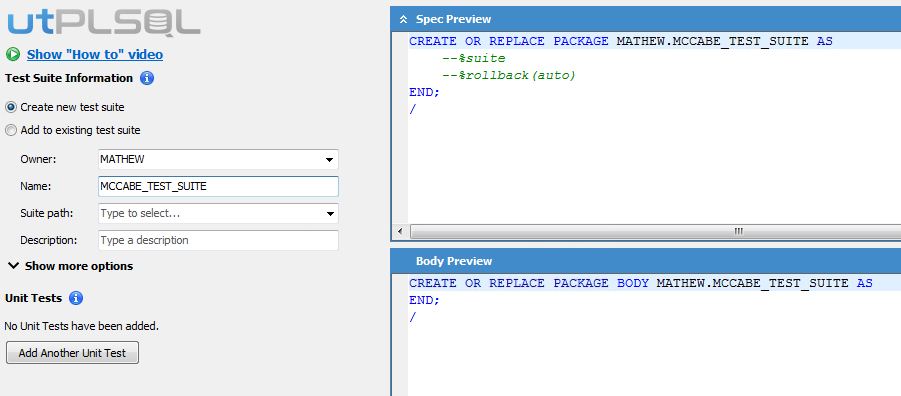Screen dimensions: 901x396
Task: Click the Spec Preview horizontal scrollbar thumb
Action: coord(655,232)
